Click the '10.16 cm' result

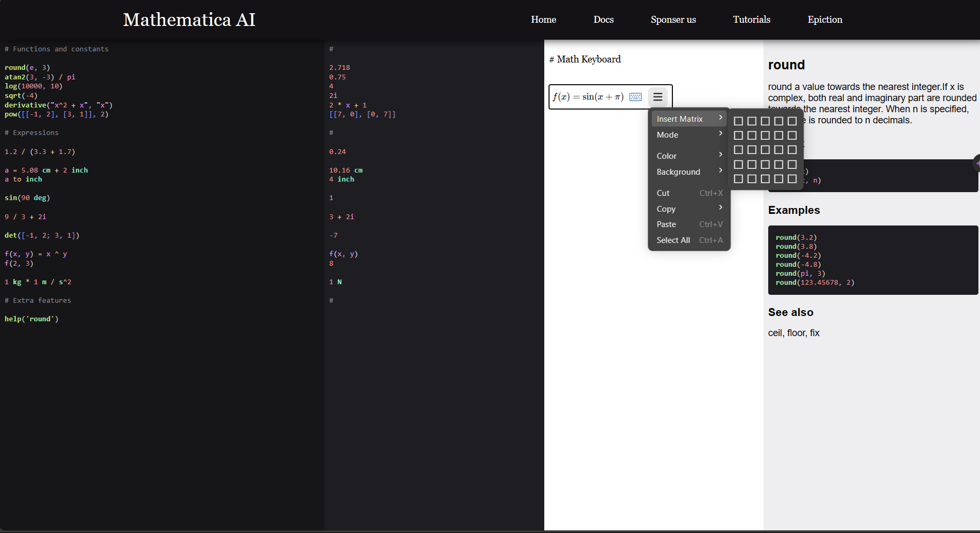pyautogui.click(x=346, y=170)
